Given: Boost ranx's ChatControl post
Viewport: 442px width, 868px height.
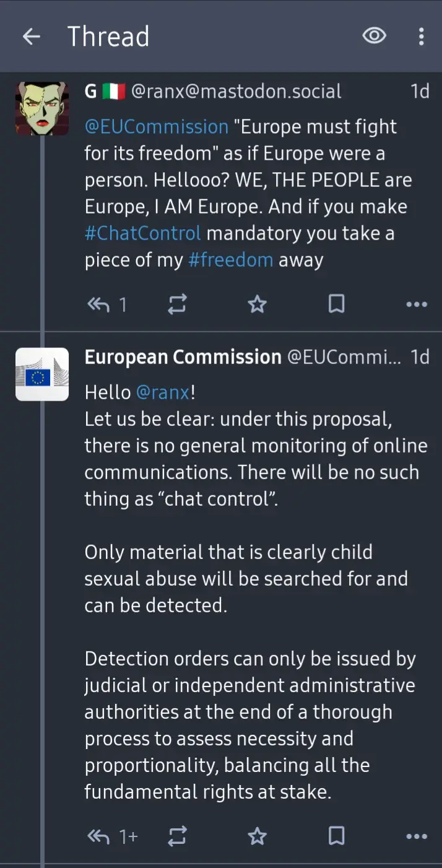Looking at the screenshot, I should [177, 304].
